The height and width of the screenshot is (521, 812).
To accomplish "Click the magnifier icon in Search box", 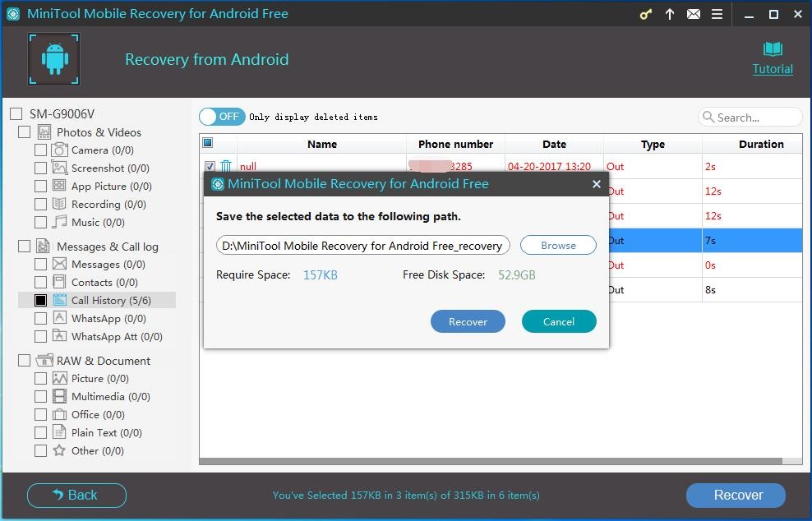I will pos(708,118).
